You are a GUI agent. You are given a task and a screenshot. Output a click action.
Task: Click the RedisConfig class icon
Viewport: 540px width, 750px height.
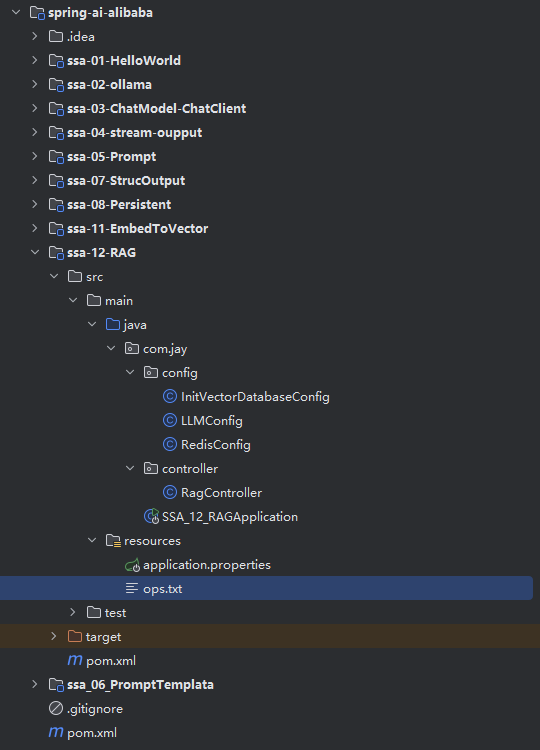[170, 444]
